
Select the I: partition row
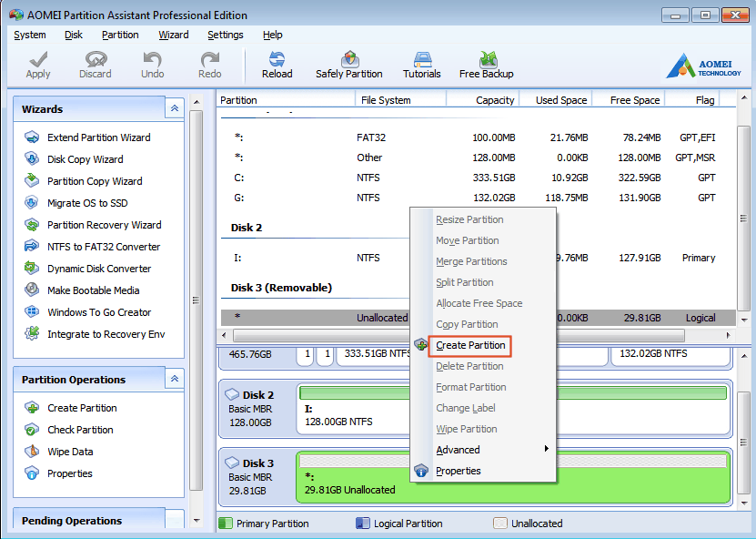[478, 259]
